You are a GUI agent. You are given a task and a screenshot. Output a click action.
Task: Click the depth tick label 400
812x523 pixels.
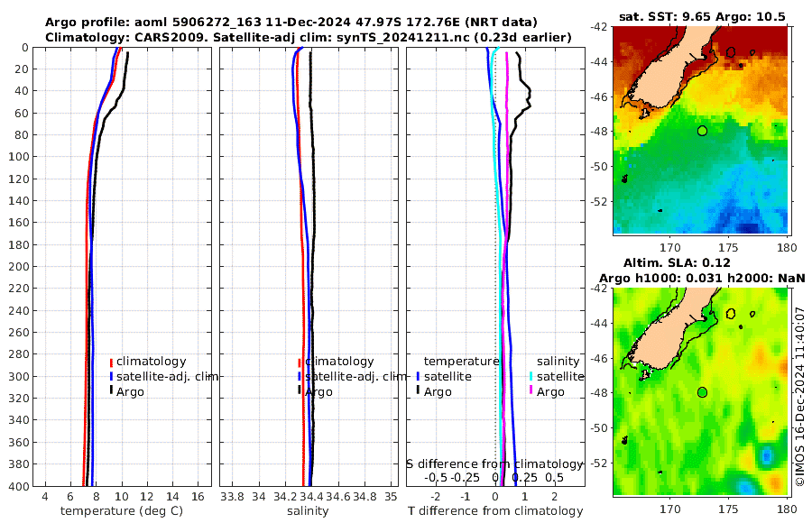pyautogui.click(x=19, y=486)
